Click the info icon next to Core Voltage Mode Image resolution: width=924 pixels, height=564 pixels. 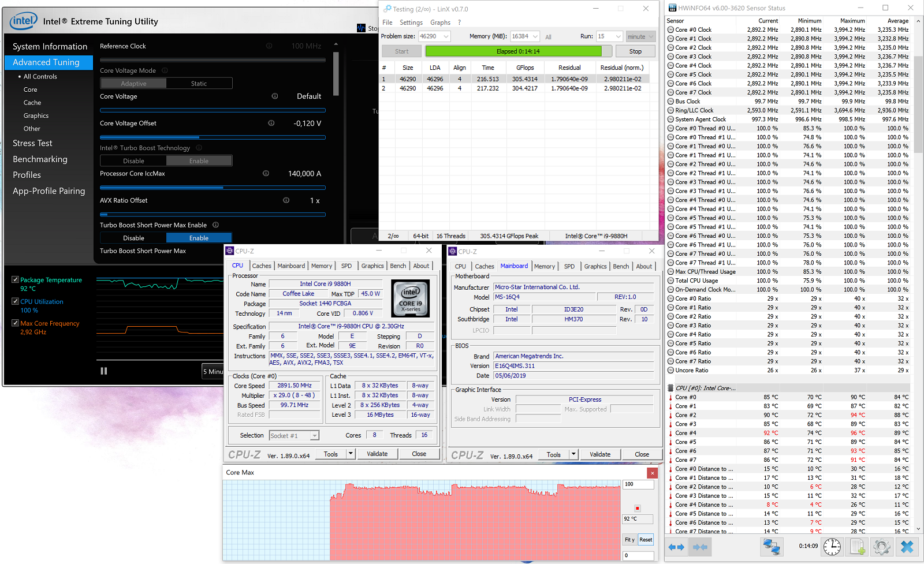point(165,70)
